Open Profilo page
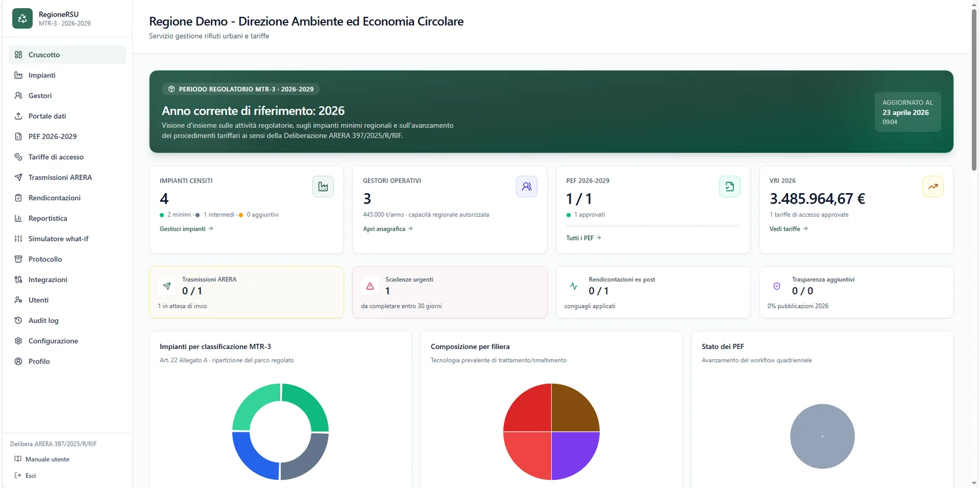The width and height of the screenshot is (980, 488). click(x=67, y=362)
